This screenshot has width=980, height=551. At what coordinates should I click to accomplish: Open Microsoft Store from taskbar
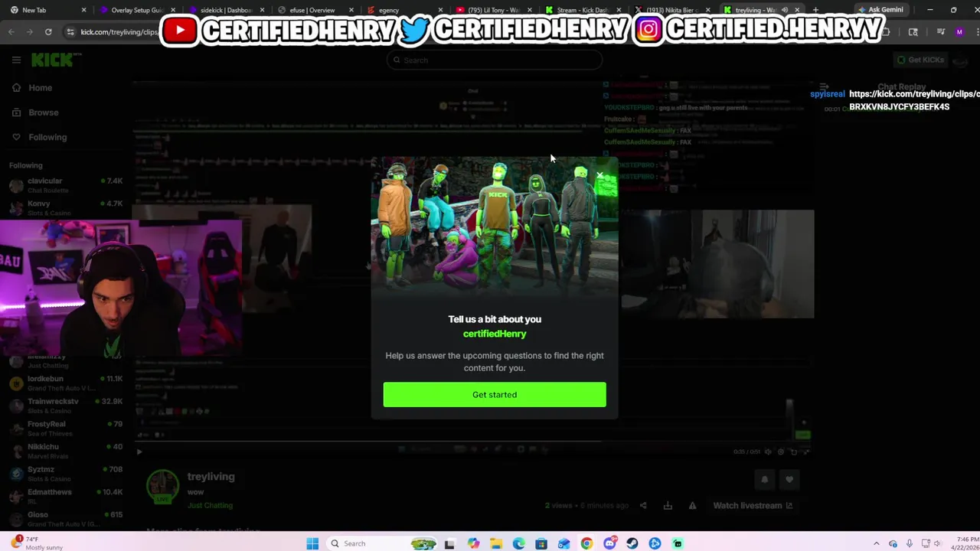coord(541,543)
